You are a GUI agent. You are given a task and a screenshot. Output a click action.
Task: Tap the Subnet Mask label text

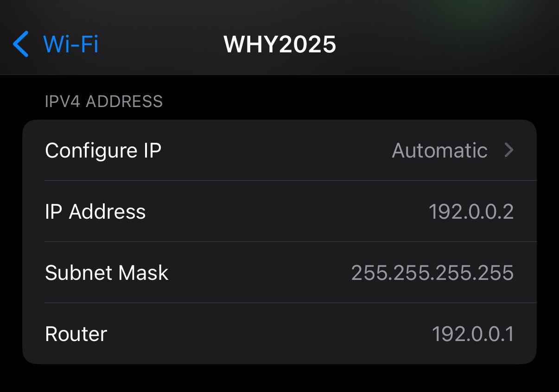pos(106,272)
